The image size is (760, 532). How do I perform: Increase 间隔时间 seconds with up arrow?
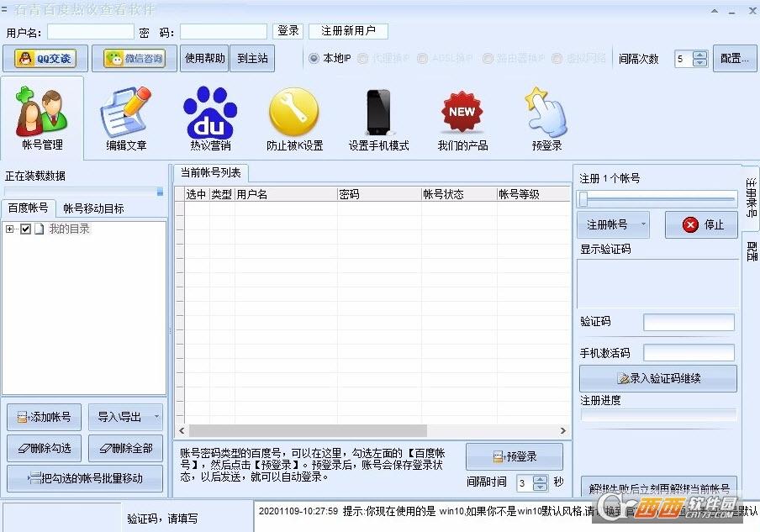[540, 479]
